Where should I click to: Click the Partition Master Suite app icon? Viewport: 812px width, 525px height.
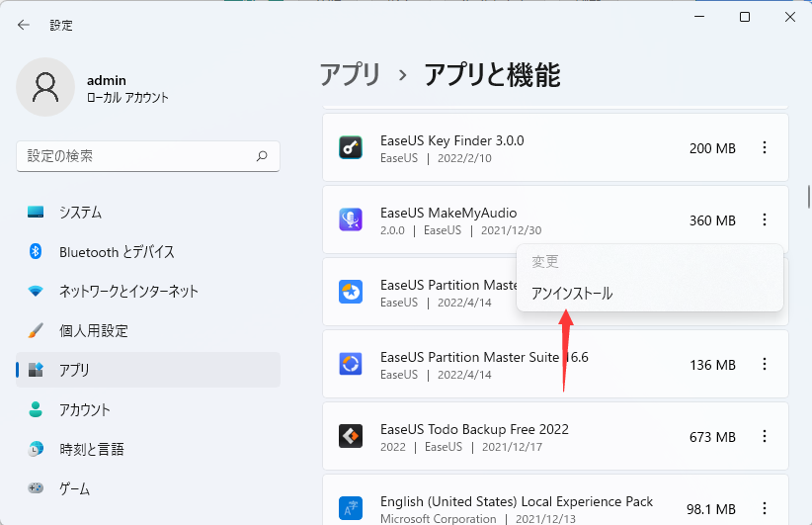click(x=351, y=364)
